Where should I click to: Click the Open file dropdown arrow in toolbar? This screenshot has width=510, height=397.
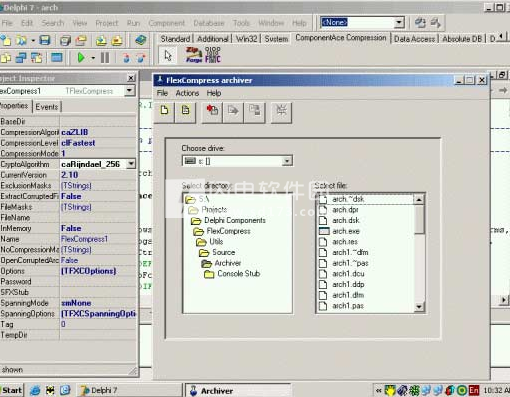[33, 41]
